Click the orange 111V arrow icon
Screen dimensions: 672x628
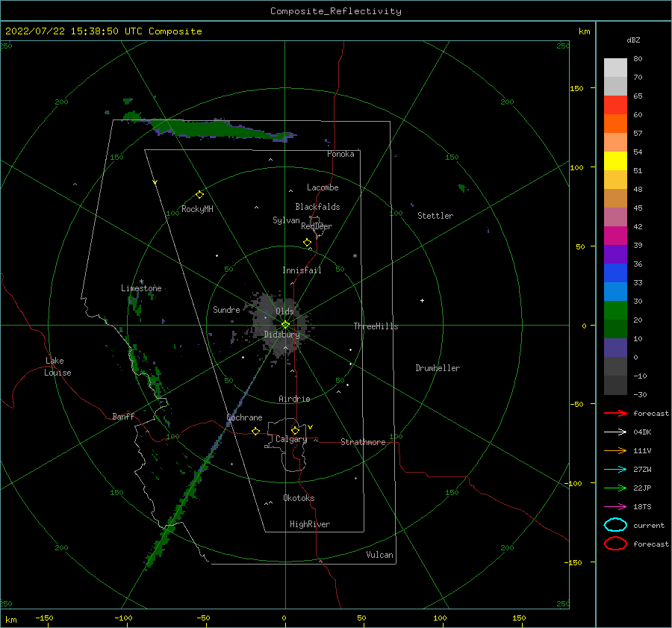click(615, 450)
